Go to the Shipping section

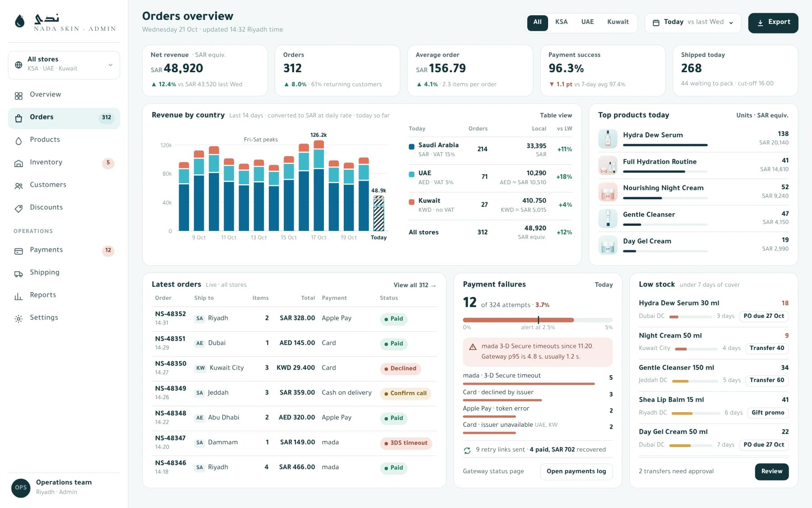(x=64, y=273)
